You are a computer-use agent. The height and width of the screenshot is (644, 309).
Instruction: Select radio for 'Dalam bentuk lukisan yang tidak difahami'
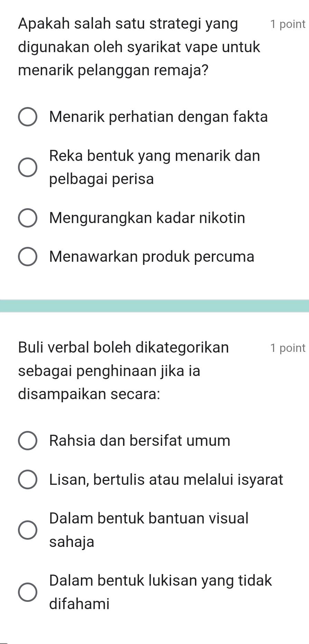click(x=28, y=592)
